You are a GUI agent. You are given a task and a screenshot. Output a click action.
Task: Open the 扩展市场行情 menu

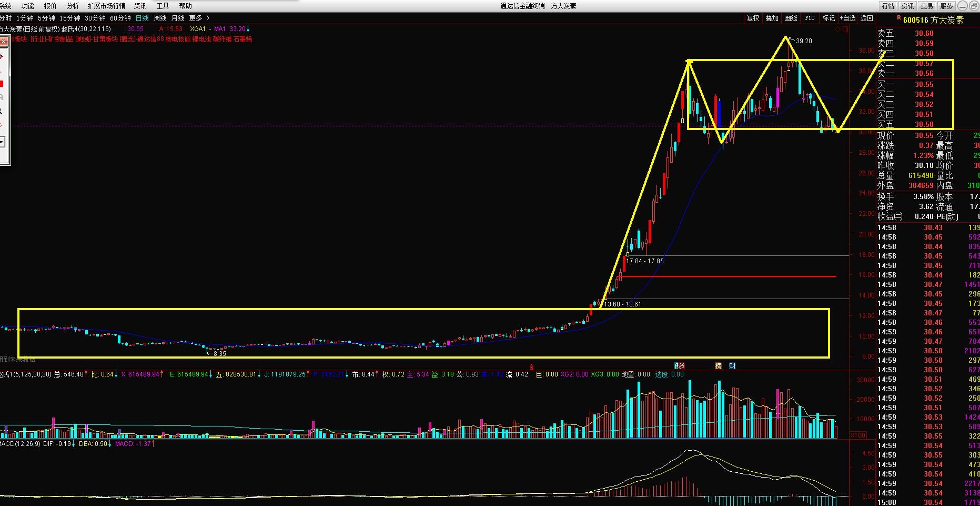106,6
